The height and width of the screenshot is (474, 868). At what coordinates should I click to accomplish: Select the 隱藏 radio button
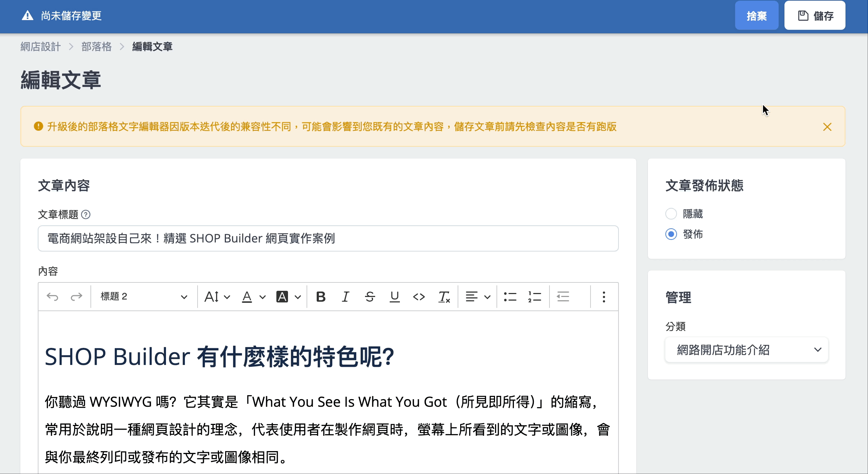pos(671,214)
